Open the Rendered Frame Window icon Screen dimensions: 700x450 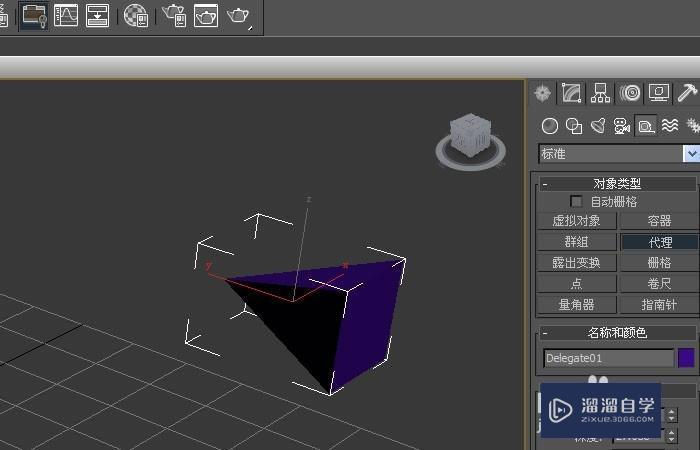[206, 15]
